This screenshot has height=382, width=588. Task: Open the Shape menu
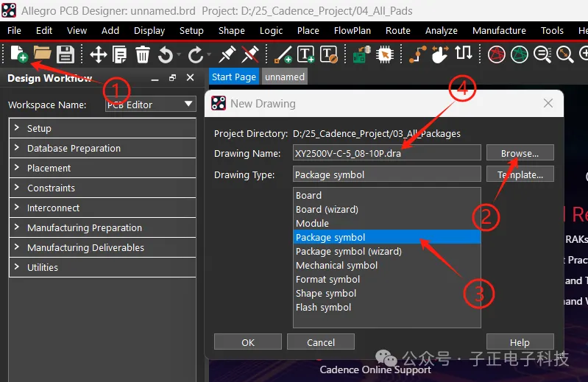tap(231, 30)
